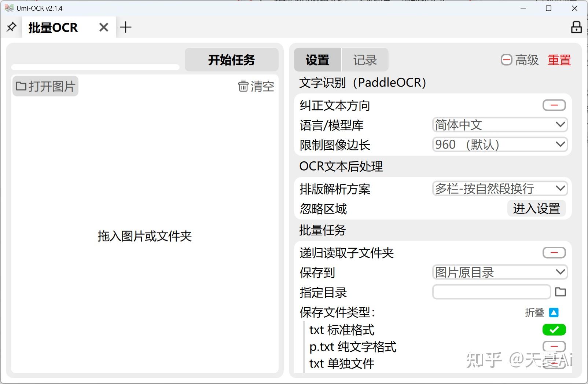Clear the image list with the trash icon
588x384 pixels.
point(256,86)
